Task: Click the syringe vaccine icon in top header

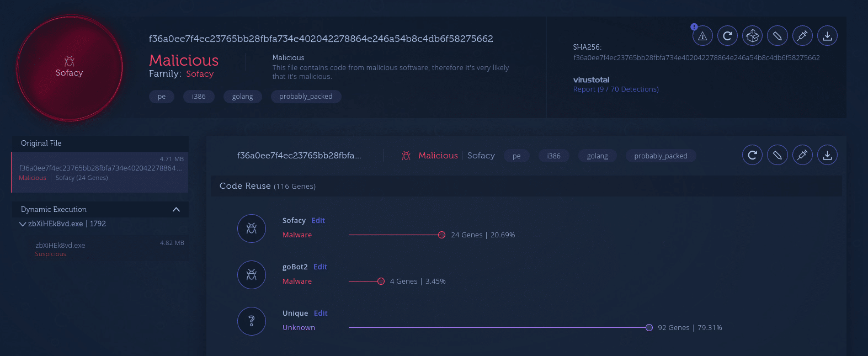Action: pyautogui.click(x=802, y=36)
